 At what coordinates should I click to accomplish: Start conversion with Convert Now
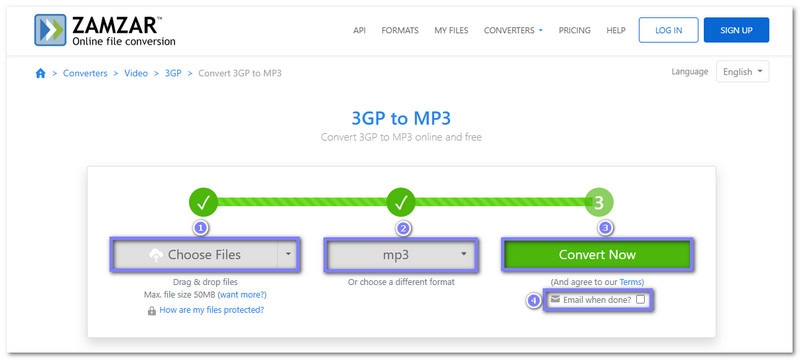click(x=597, y=254)
